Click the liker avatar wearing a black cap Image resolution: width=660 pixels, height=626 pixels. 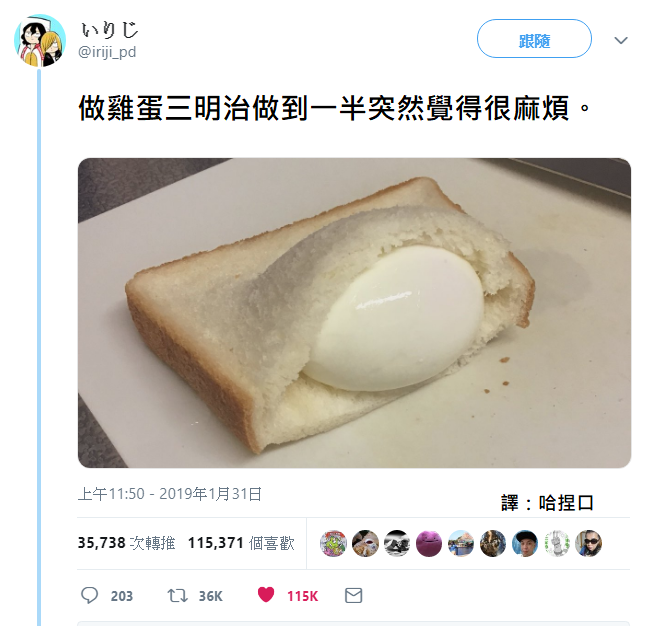525,543
